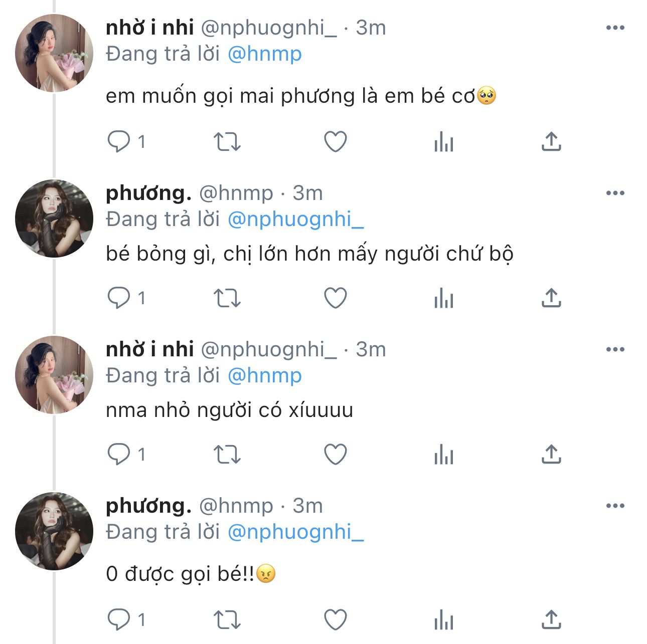Open 'phương.' display name on last tweet
Viewport: 647px width, 644px height.
pyautogui.click(x=148, y=506)
